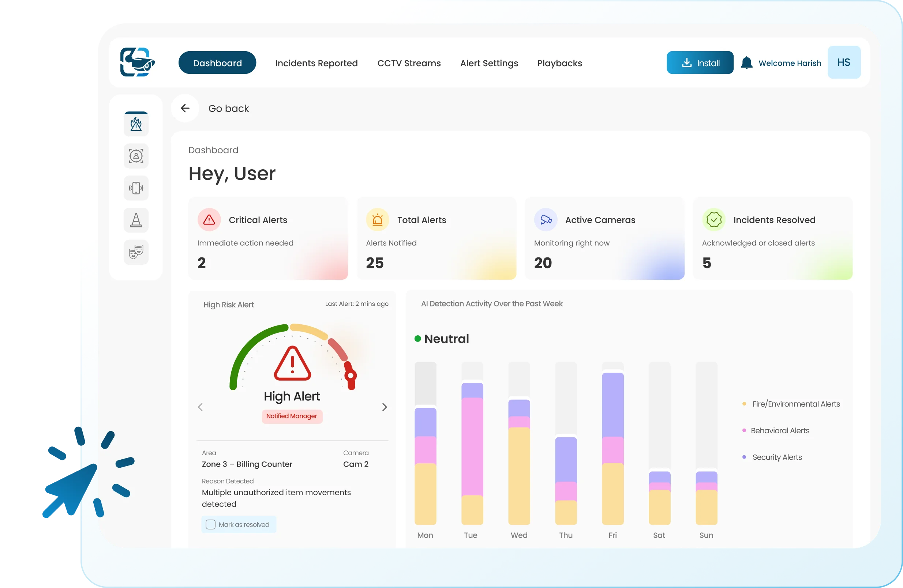Open the theater masks sidebar icon

(x=136, y=252)
